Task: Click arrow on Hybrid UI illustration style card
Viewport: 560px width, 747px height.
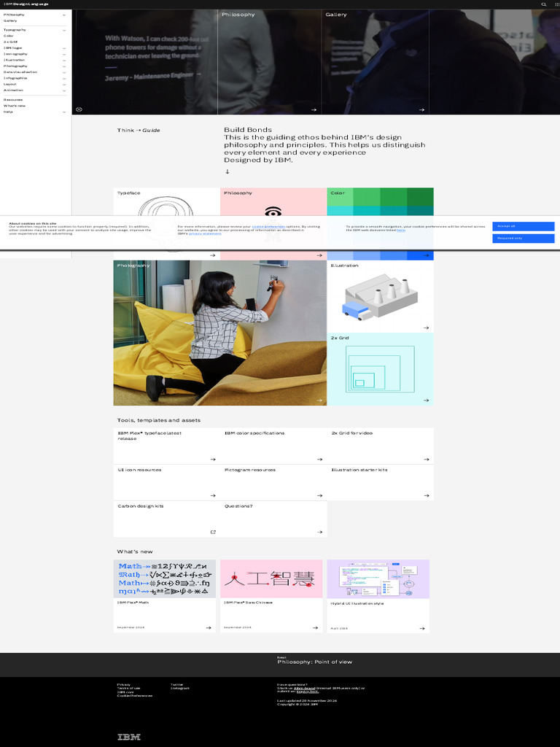Action: [422, 628]
